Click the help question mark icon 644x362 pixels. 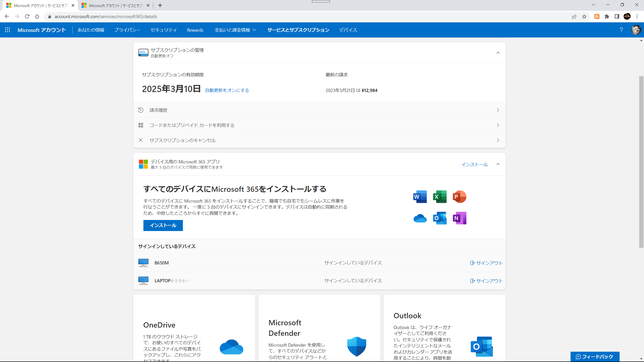(621, 30)
